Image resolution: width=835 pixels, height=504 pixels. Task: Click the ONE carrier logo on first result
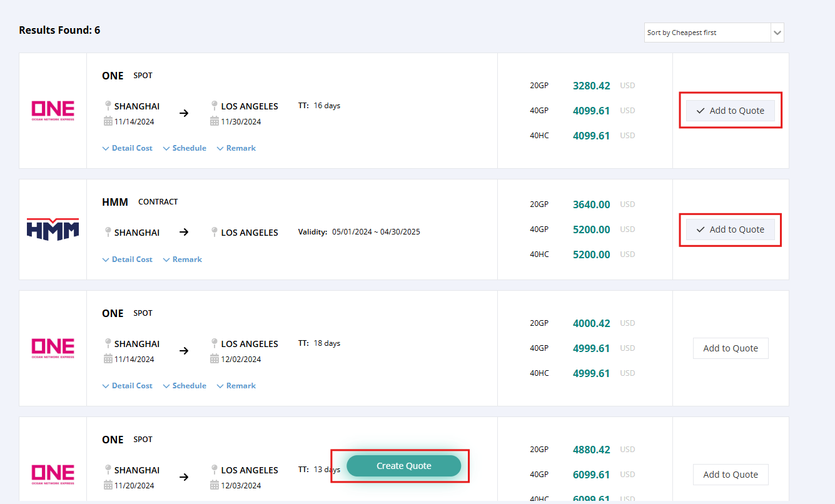pyautogui.click(x=53, y=110)
